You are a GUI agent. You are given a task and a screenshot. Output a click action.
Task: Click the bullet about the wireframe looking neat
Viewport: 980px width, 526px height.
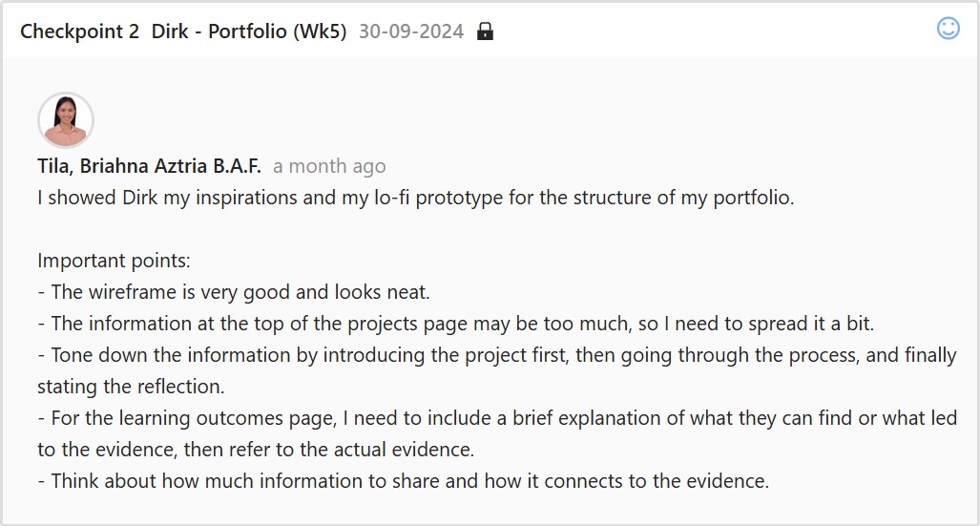click(240, 292)
